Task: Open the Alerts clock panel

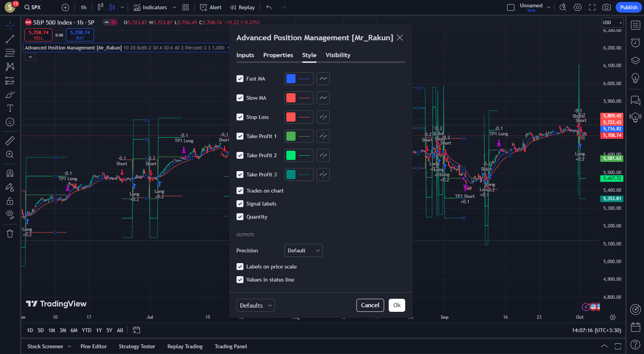Action: click(635, 42)
